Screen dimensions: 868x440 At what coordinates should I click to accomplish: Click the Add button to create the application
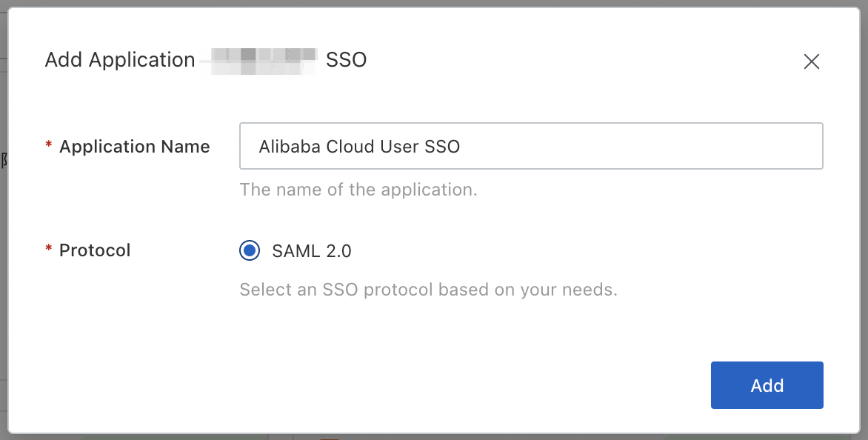click(x=767, y=385)
